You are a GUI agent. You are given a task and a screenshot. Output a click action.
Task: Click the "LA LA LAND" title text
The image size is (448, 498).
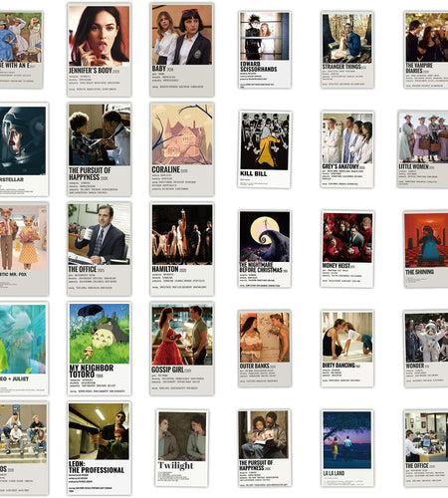pyautogui.click(x=334, y=473)
